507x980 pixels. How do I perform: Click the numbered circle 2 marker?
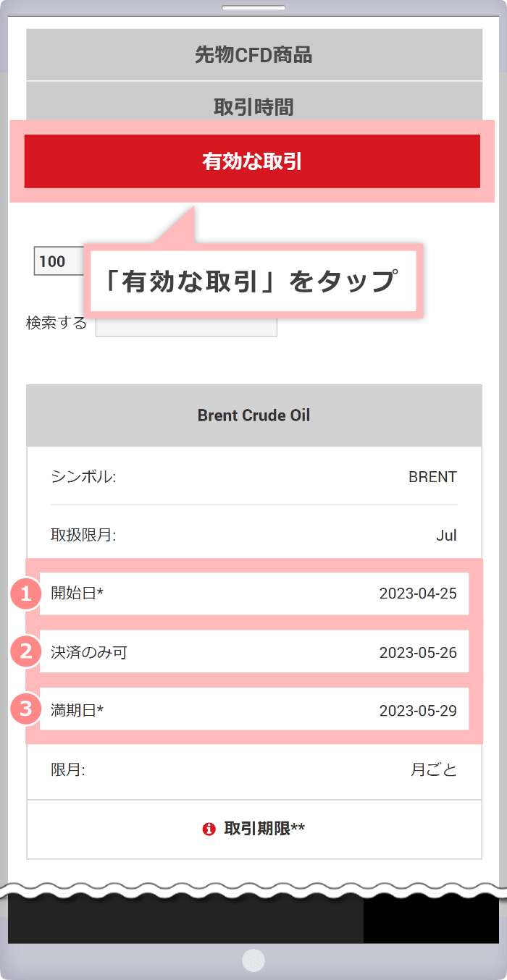pyautogui.click(x=26, y=651)
